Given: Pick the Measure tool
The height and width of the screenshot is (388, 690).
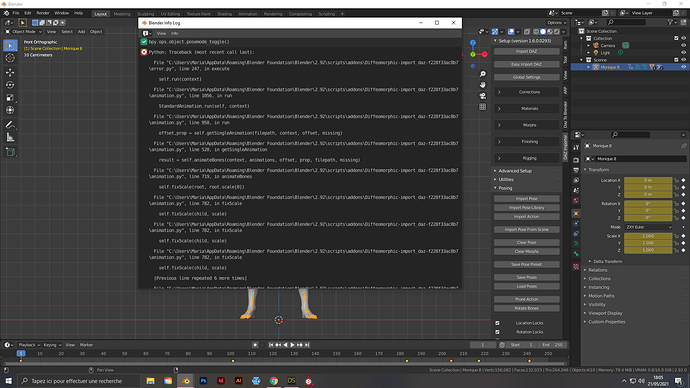Looking at the screenshot, I should pos(10,138).
